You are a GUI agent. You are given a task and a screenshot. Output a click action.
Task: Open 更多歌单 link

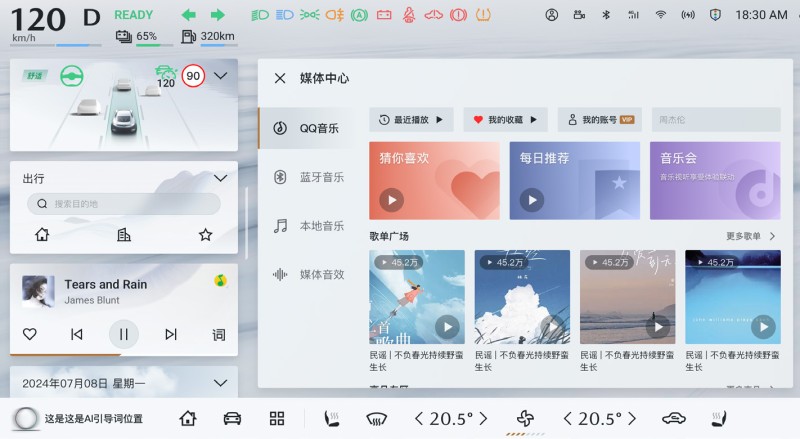pyautogui.click(x=750, y=236)
